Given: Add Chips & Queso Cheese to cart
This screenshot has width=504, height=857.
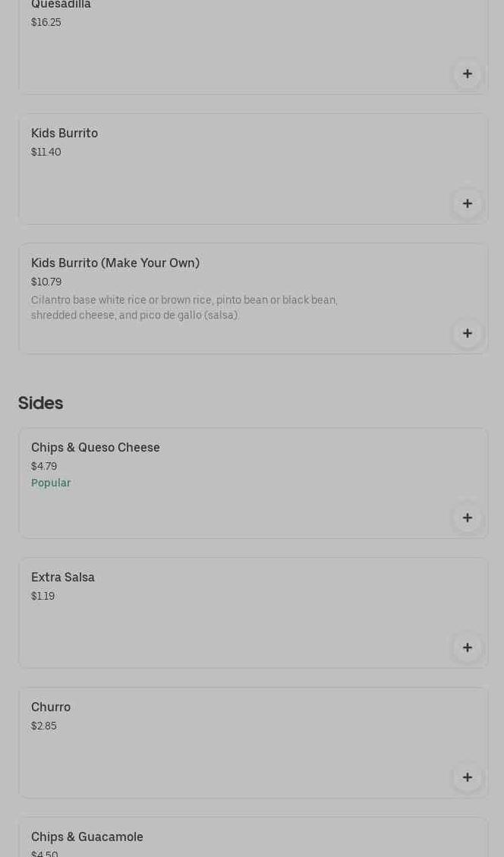Looking at the screenshot, I should 468,518.
